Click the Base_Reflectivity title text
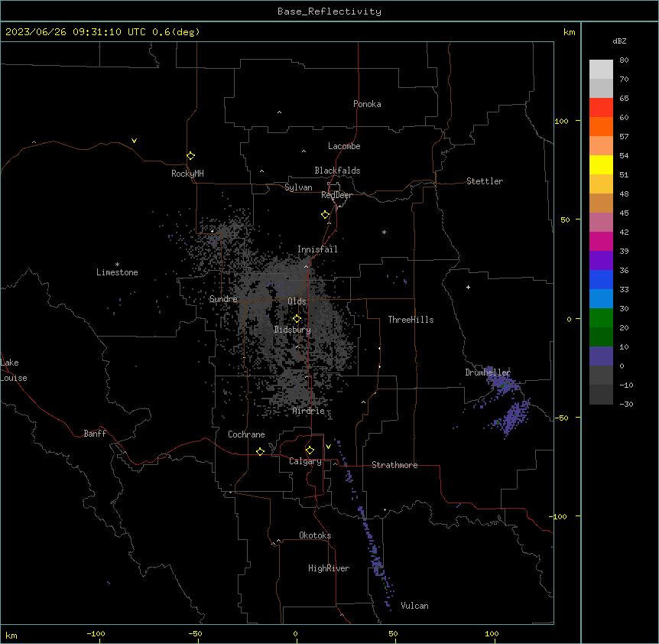This screenshot has height=644, width=659. pos(329,11)
